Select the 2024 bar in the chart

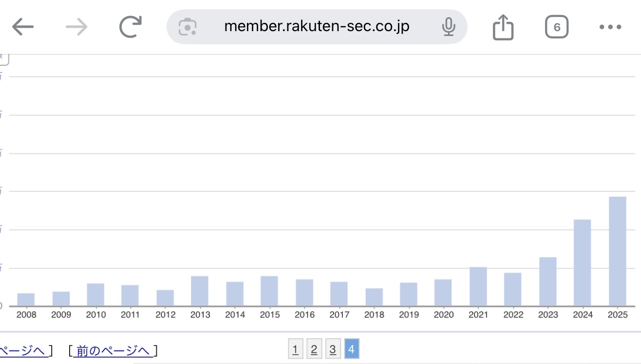[x=582, y=263]
